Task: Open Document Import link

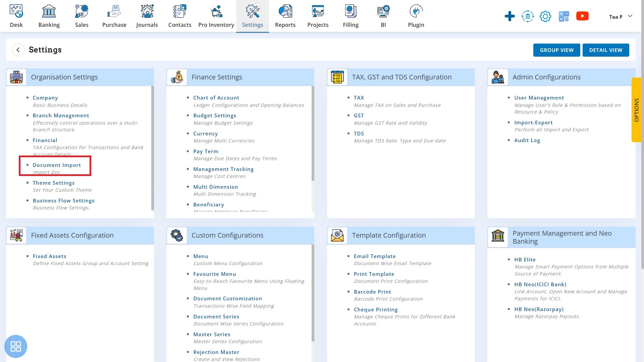Action: tap(57, 165)
